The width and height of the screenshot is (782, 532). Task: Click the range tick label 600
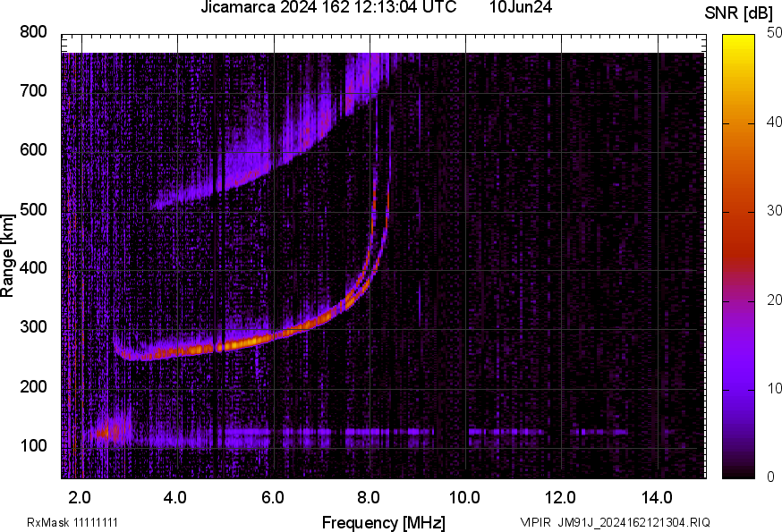[x=33, y=150]
